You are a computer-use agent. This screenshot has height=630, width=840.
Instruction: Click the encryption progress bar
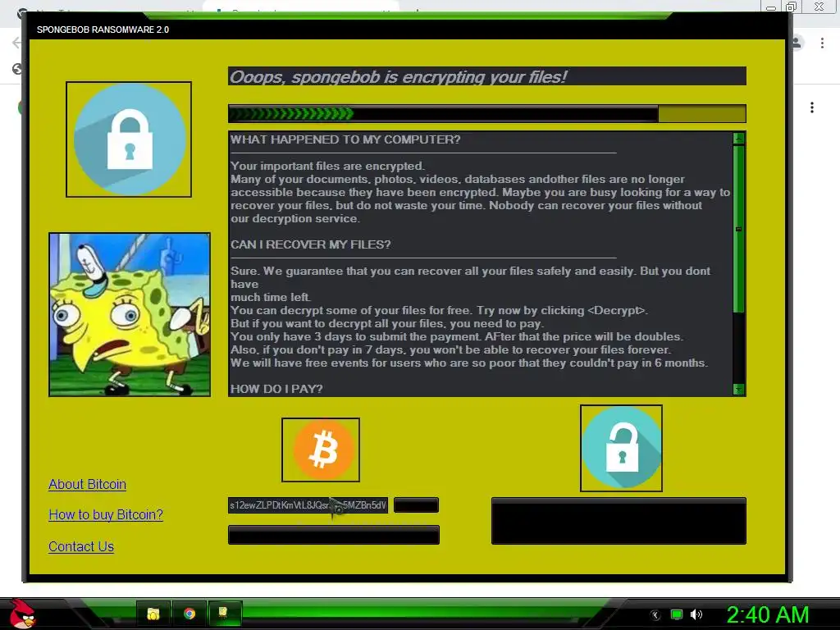point(487,113)
